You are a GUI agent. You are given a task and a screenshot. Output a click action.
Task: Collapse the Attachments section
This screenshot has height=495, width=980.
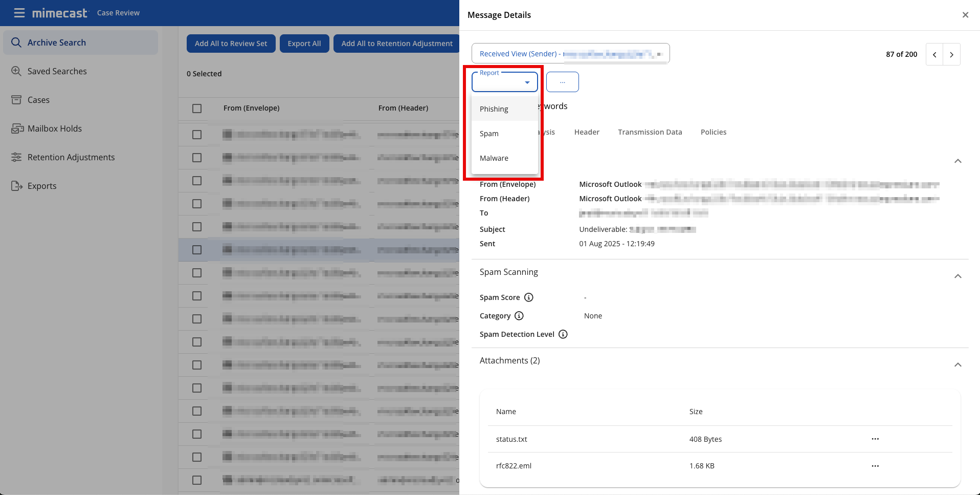958,365
